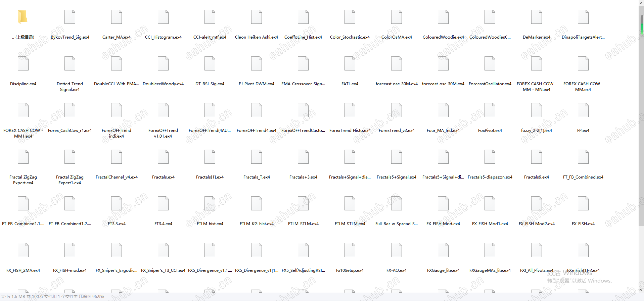Viewport: 644px width, 301px height.
Task: Select the FATL.ex4 file icon
Action: [350, 63]
